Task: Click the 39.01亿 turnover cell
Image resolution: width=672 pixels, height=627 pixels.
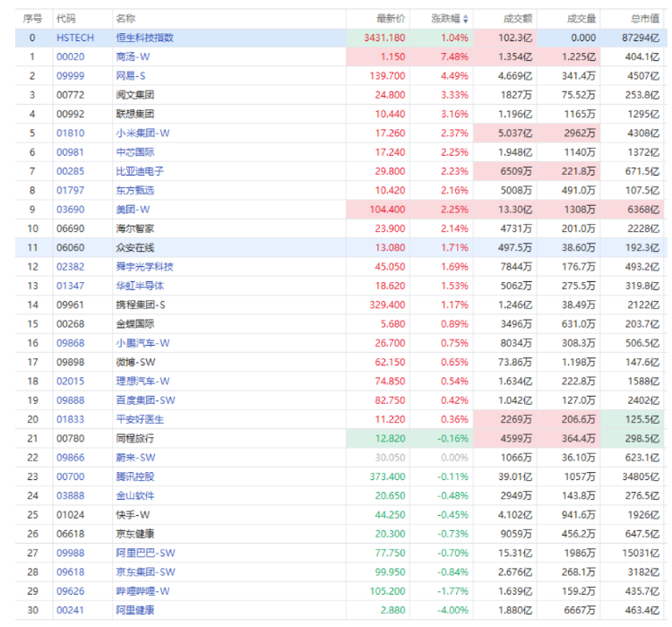Action: pos(515,477)
